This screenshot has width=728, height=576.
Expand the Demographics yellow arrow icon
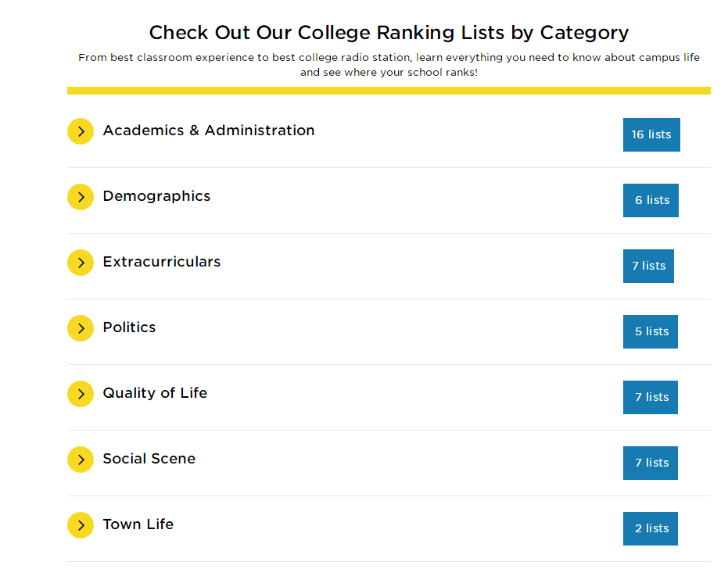tap(81, 197)
